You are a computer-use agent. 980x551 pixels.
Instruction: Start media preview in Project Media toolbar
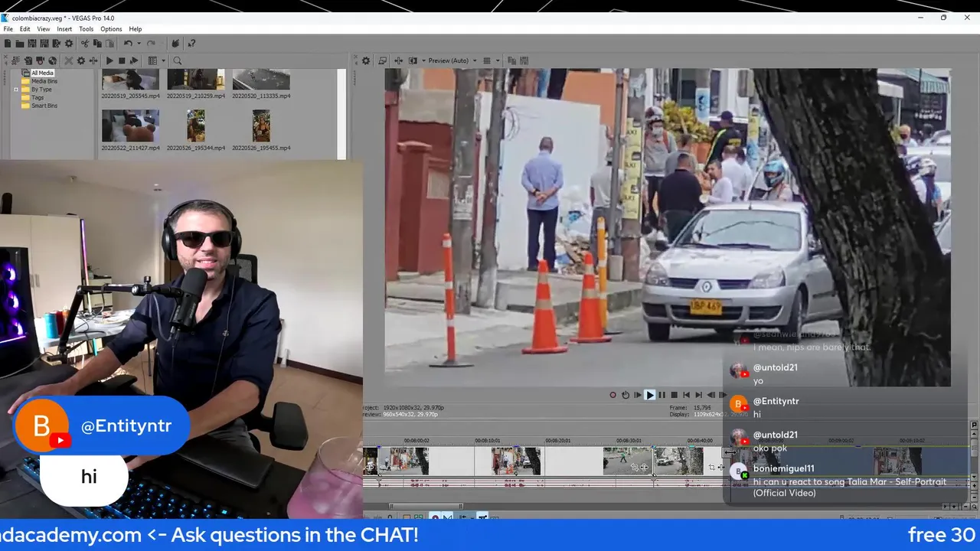tap(109, 60)
